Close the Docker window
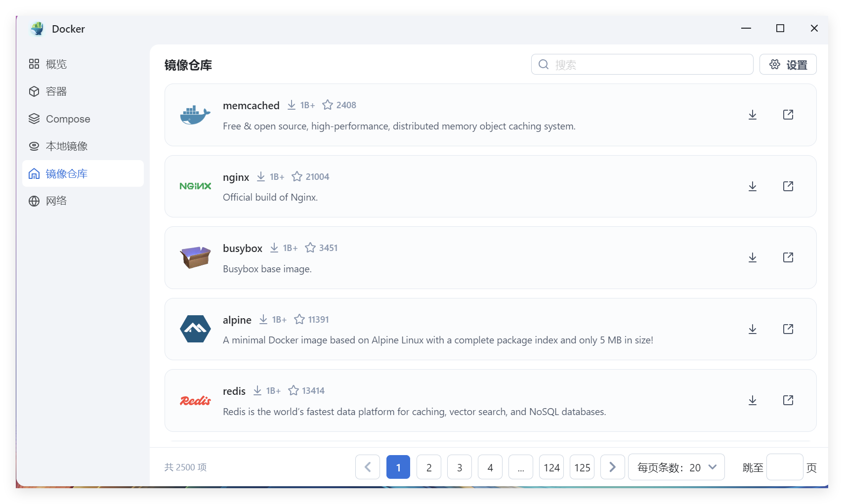 814,28
